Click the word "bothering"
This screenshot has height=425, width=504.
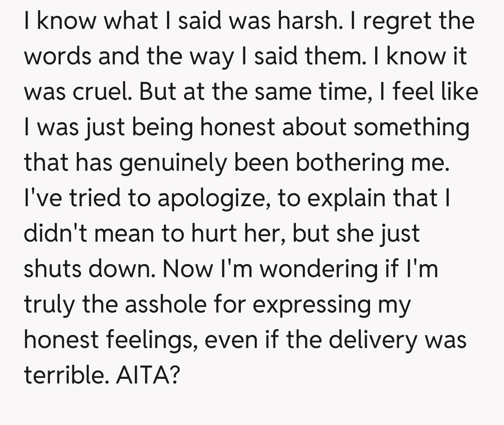(x=350, y=163)
